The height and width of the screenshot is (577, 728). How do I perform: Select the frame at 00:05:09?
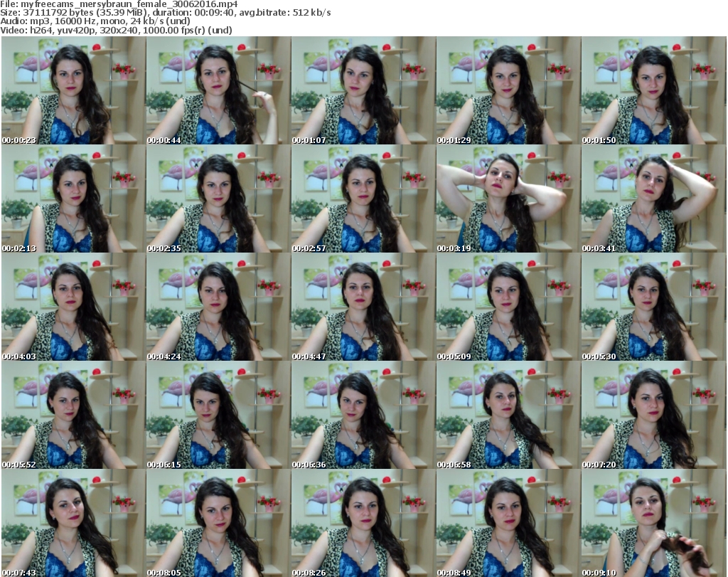pyautogui.click(x=508, y=307)
